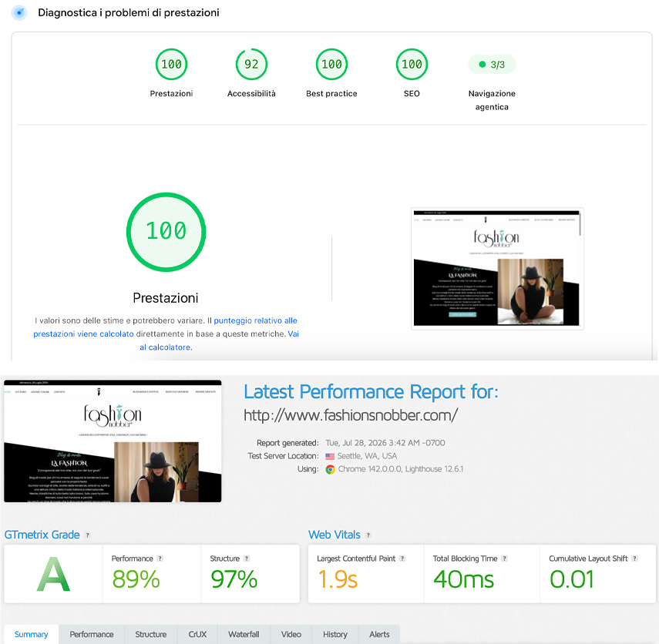
Task: Click the 1.9s Largest Contentful Paint value
Action: tap(338, 579)
